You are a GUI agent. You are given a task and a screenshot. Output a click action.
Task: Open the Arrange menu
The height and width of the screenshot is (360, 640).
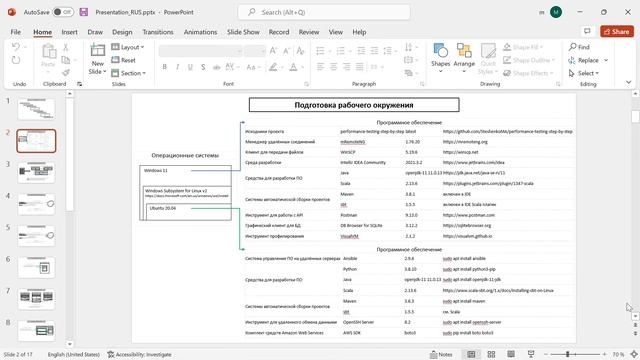pos(464,58)
